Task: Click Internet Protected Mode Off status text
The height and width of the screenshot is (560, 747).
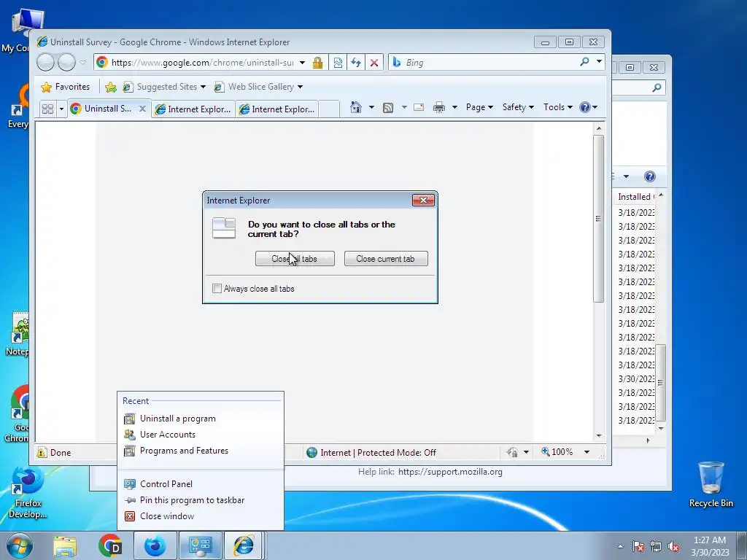Action: tap(379, 452)
